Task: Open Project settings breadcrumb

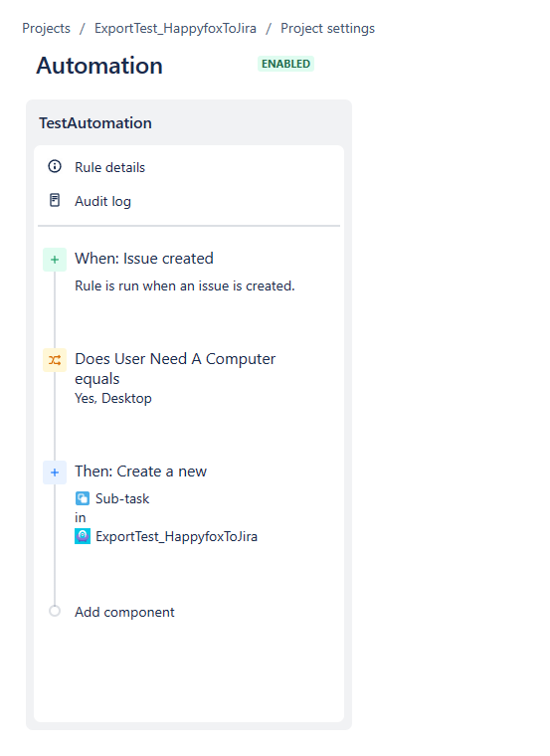Action: point(328,29)
